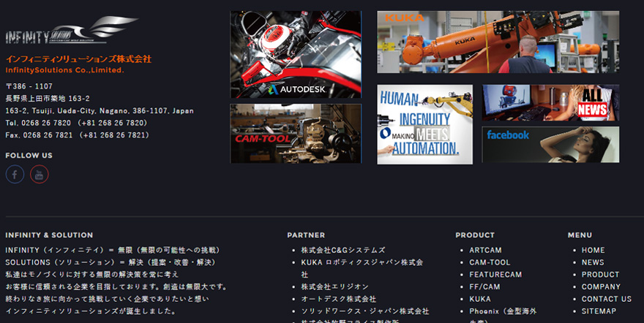
Task: Click the postal code 〒386 - 1107
Action: [29, 86]
